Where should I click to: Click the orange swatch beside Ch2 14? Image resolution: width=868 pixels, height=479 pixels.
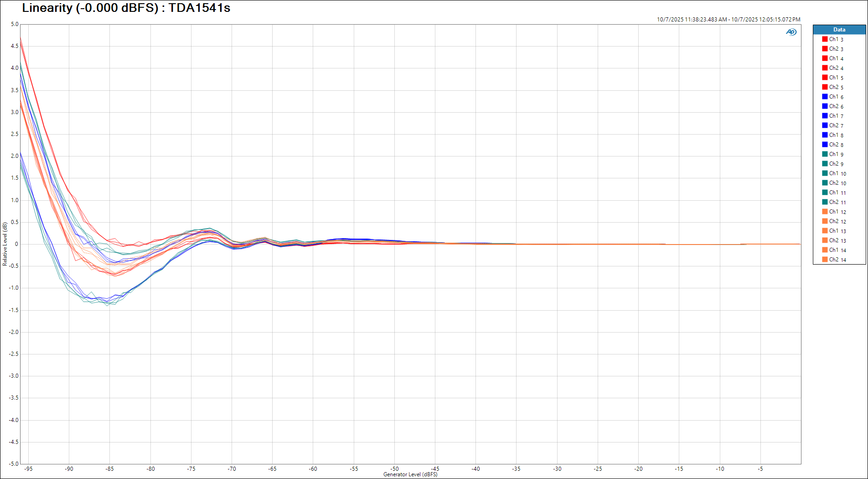click(825, 260)
